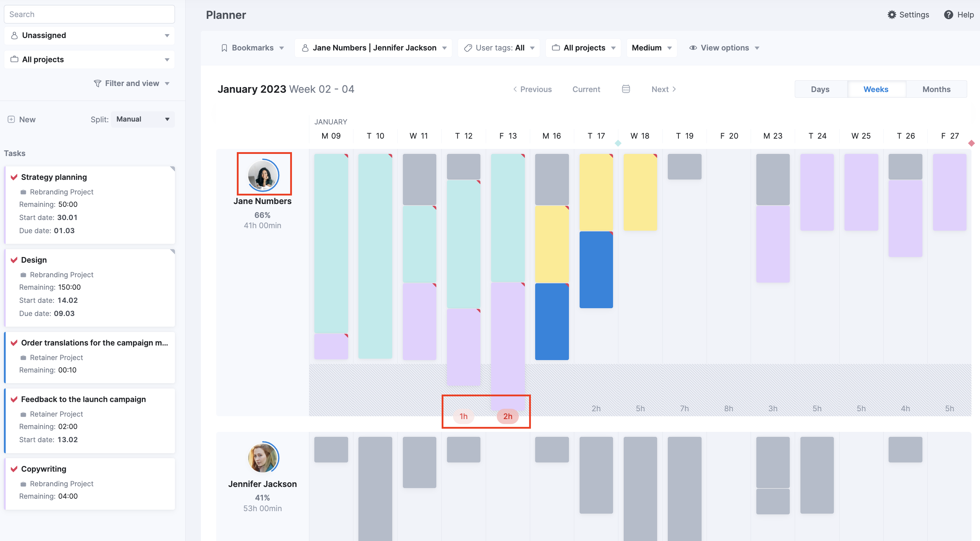Click the Next chevron arrow
980x541 pixels.
(x=674, y=89)
